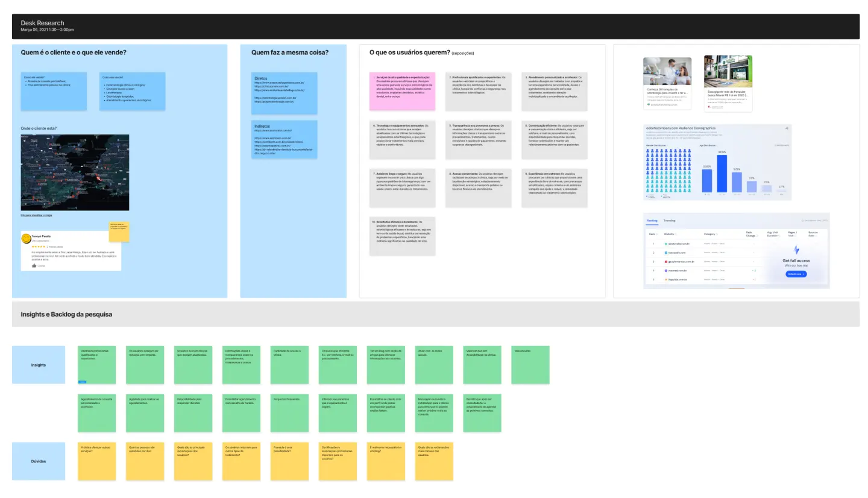The height and width of the screenshot is (498, 868).
Task: Click the five-star rating in the review
Action: [39, 247]
